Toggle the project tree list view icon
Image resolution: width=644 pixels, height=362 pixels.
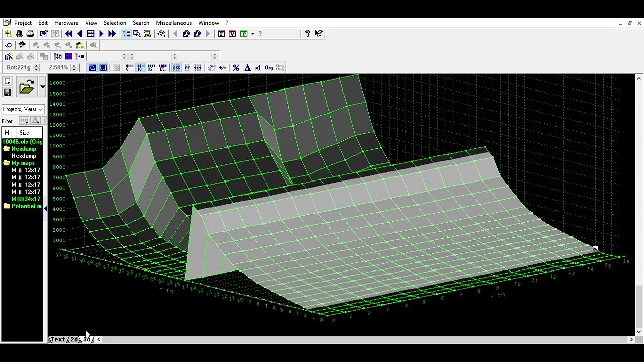click(126, 34)
